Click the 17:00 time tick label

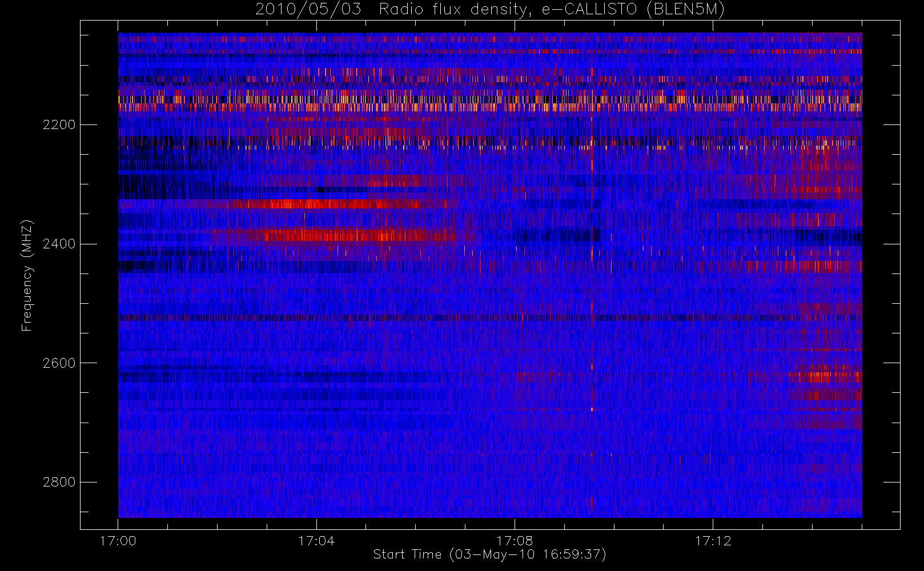[x=118, y=541]
